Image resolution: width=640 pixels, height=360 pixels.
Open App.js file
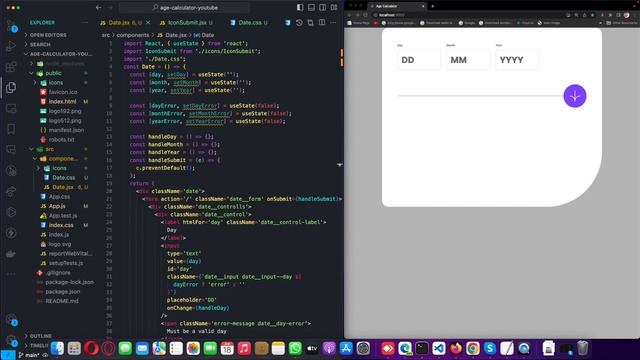click(57, 206)
